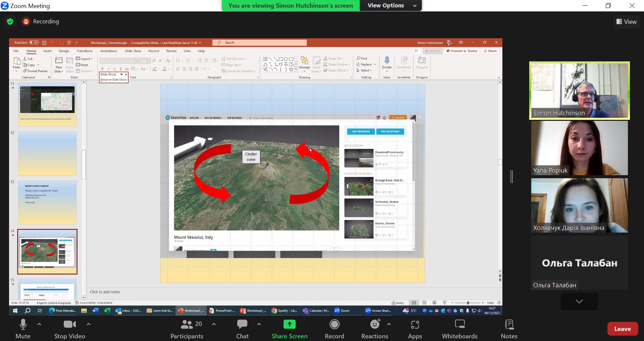Viewport: 644px width, 341px height.
Task: Toggle Italic formatting in the ribbon
Action: pyautogui.click(x=108, y=69)
